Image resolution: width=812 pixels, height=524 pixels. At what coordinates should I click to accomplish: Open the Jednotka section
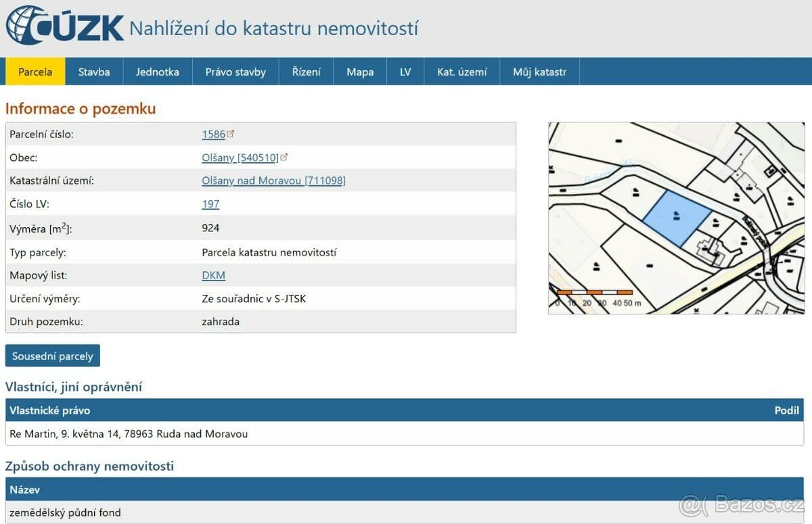[x=157, y=71]
